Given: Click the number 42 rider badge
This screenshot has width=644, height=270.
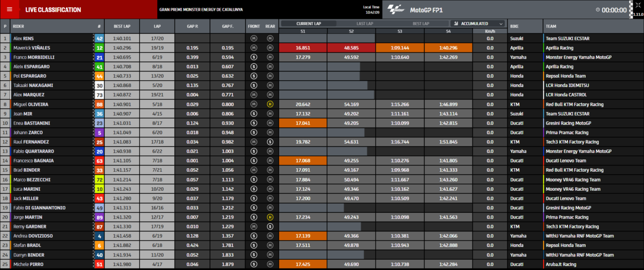Looking at the screenshot, I should (x=99, y=39).
